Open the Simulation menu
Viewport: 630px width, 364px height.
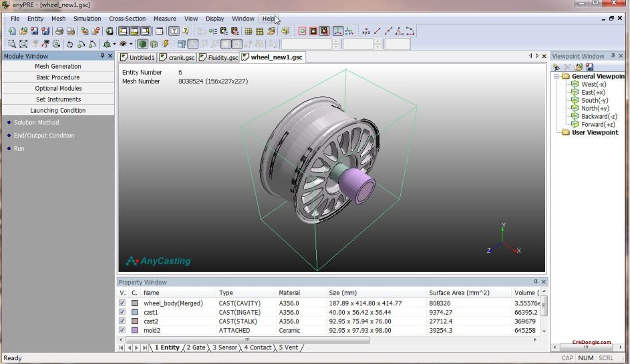[x=87, y=19]
